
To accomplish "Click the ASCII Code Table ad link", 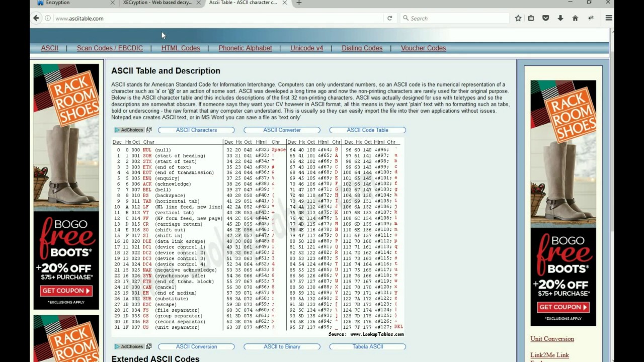I will point(367,130).
